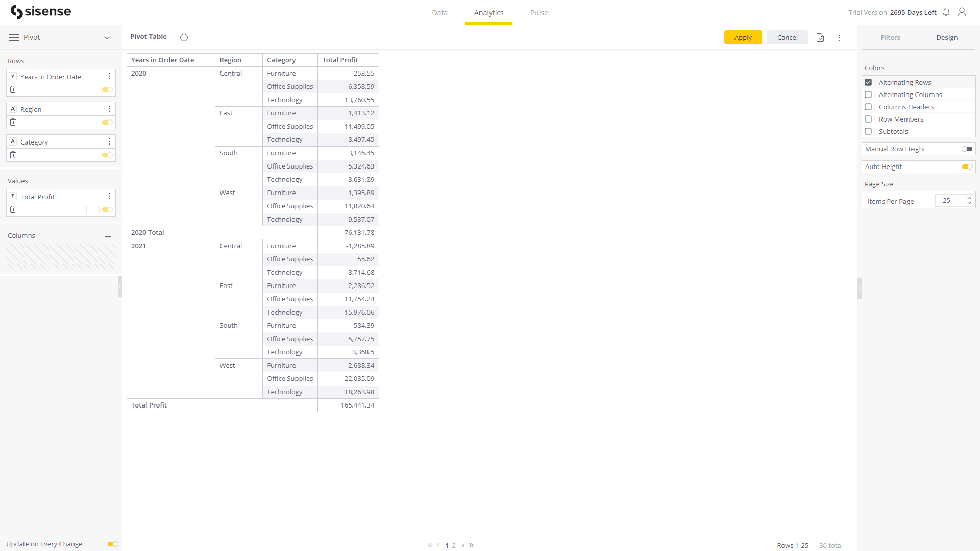Open menu for Category field
The image size is (980, 551).
coord(109,141)
